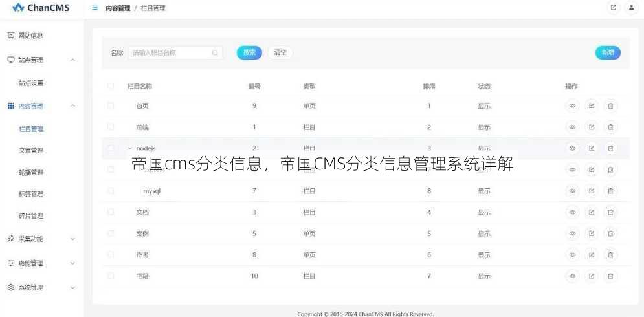644x317 pixels.
Task: Click the 内容管理 breadcrumb link
Action: 118,8
